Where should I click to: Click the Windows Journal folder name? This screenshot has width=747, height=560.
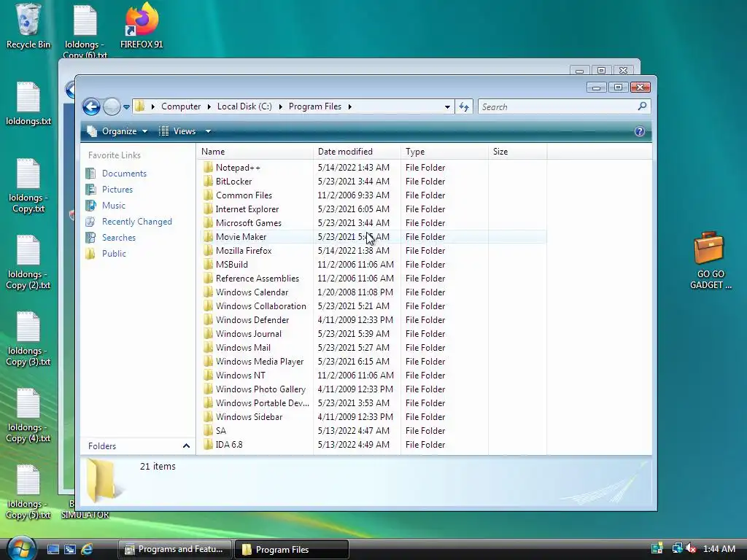click(x=248, y=334)
